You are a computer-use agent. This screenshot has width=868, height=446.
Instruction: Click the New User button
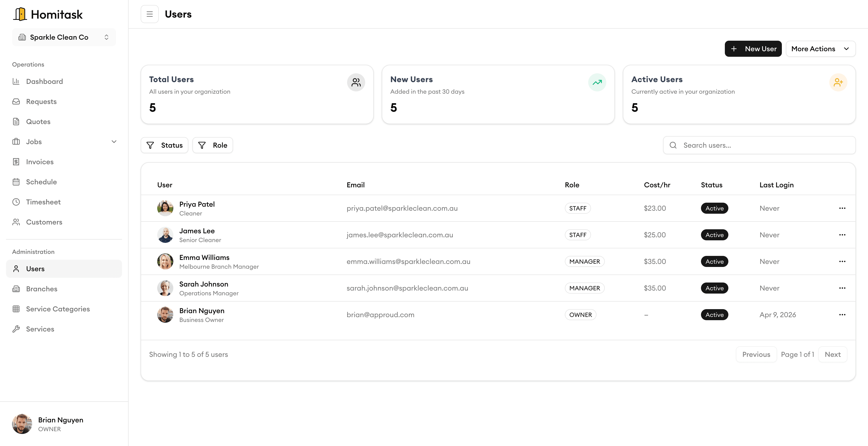click(753, 48)
